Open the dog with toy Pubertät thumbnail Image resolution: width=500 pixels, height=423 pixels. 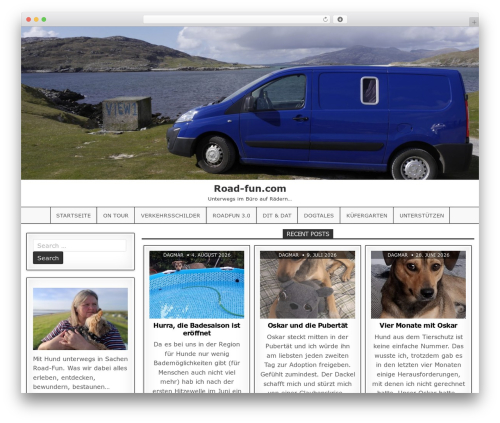pos(307,285)
